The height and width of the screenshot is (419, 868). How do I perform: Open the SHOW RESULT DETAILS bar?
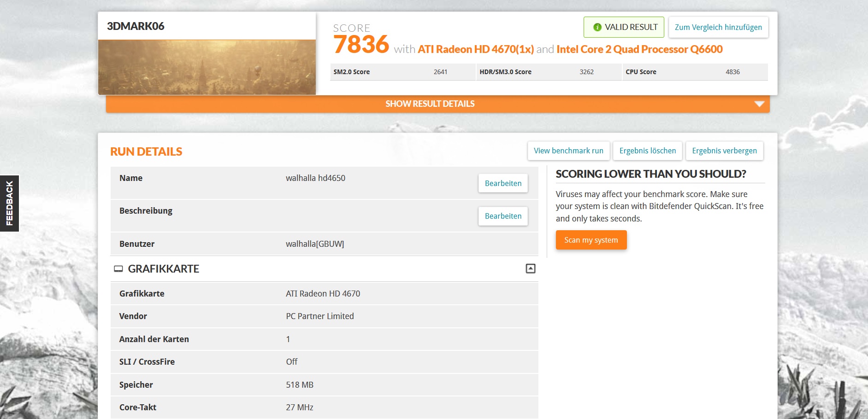pos(437,104)
